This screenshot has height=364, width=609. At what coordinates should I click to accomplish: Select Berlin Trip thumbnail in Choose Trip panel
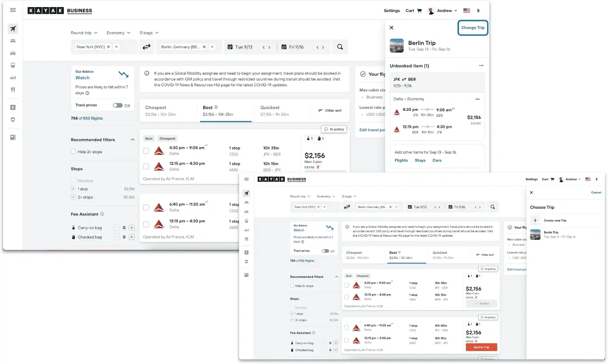pyautogui.click(x=535, y=235)
